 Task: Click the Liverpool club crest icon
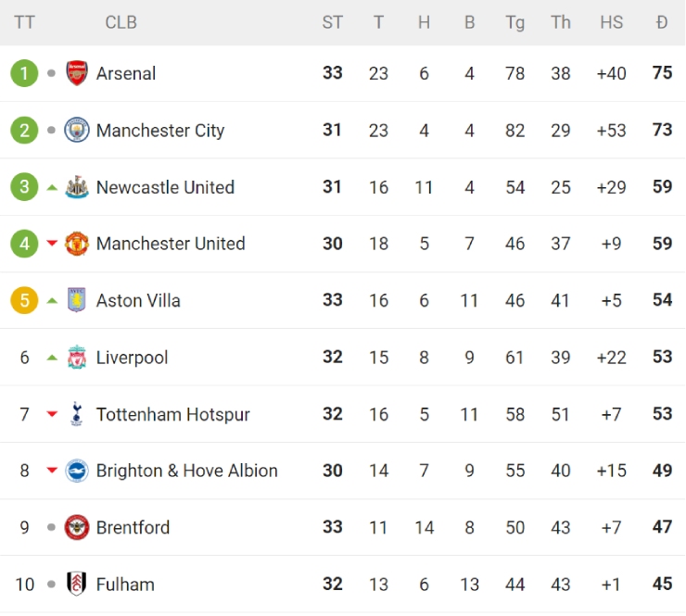point(77,358)
